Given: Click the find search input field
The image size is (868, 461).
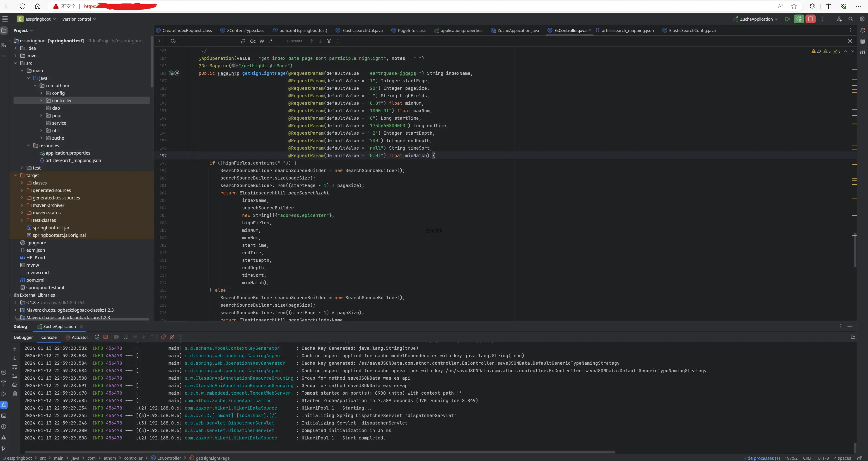Looking at the screenshot, I should coord(205,41).
